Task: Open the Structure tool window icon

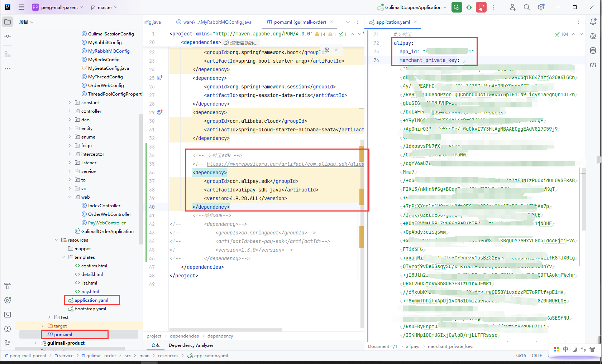Action: coord(8,54)
